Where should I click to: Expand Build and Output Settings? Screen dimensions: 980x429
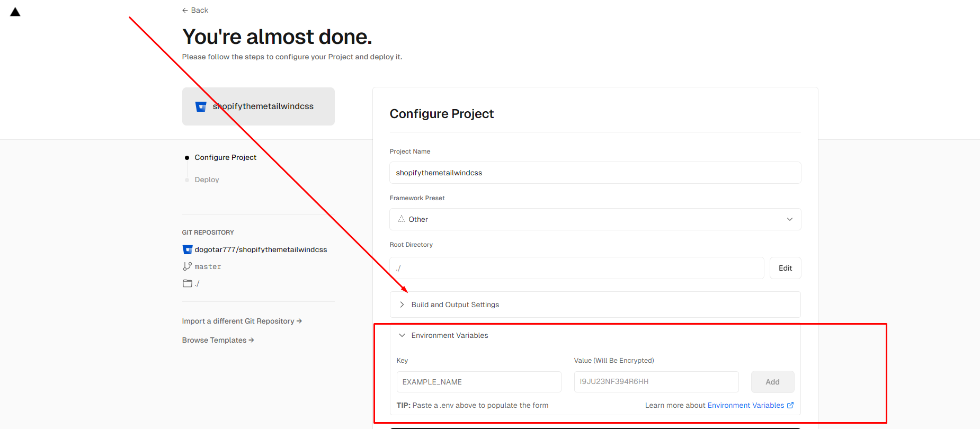click(x=595, y=305)
